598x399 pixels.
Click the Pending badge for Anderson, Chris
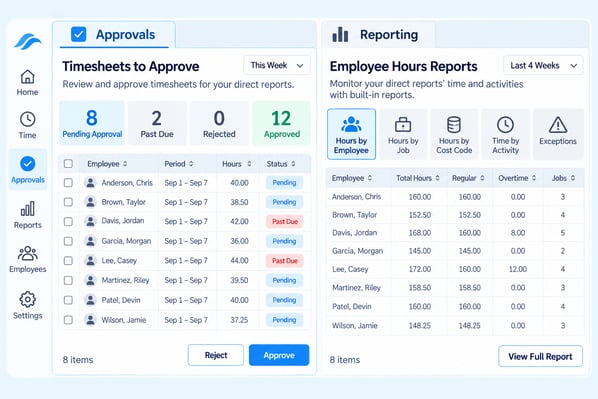(285, 183)
